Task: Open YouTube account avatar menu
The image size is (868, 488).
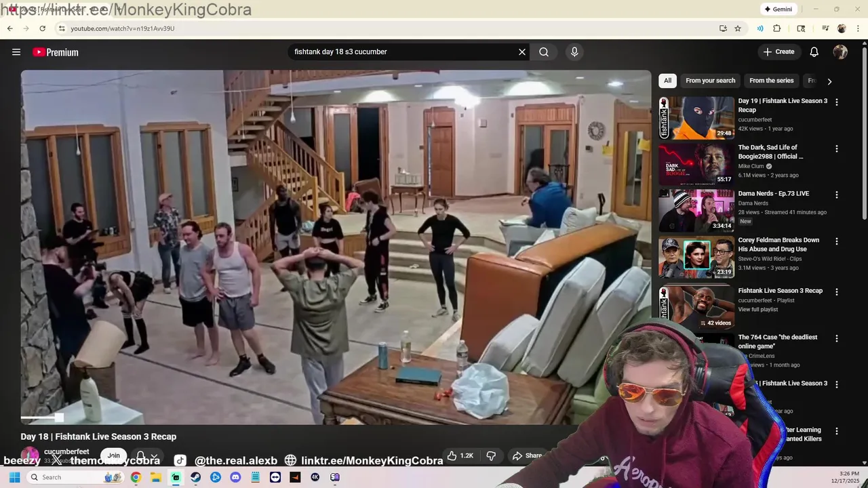Action: coord(840,52)
